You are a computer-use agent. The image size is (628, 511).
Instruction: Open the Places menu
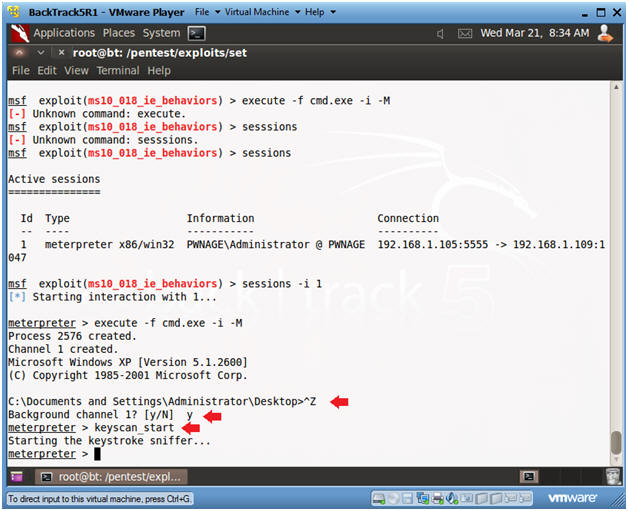(119, 33)
